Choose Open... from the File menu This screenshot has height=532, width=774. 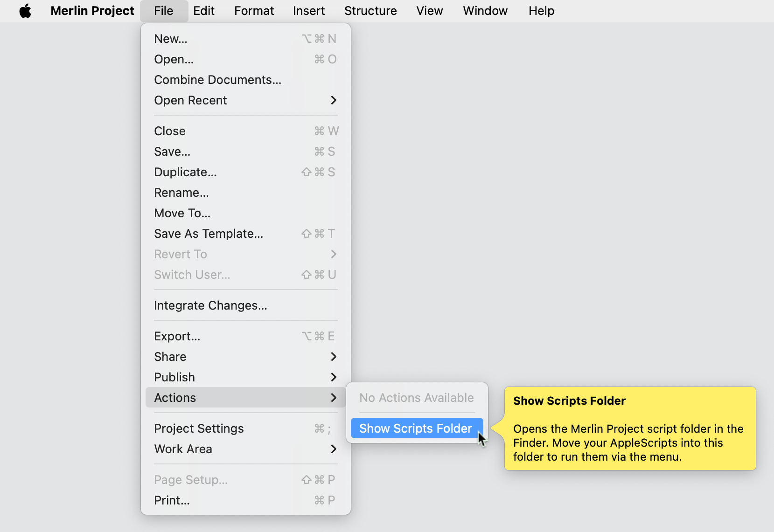[246, 59]
